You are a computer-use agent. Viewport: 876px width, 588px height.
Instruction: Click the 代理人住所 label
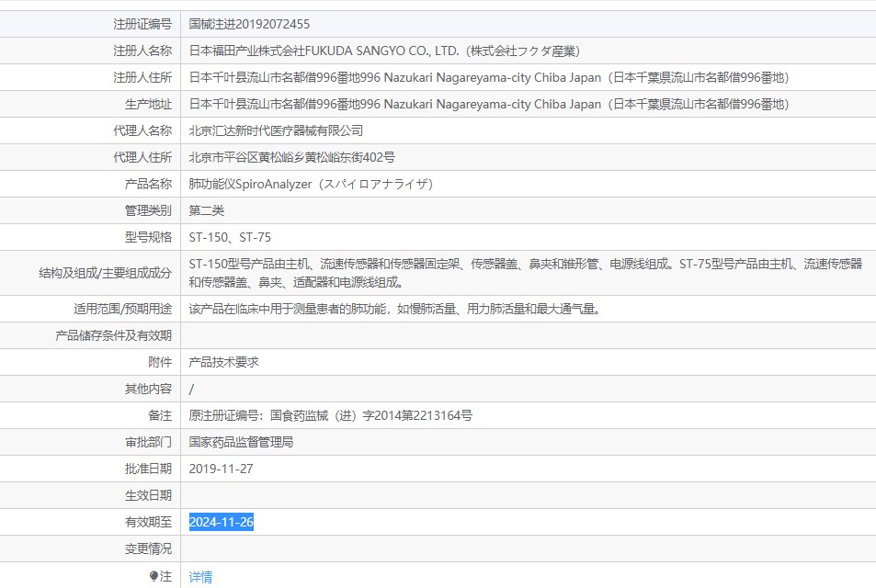tap(142, 157)
